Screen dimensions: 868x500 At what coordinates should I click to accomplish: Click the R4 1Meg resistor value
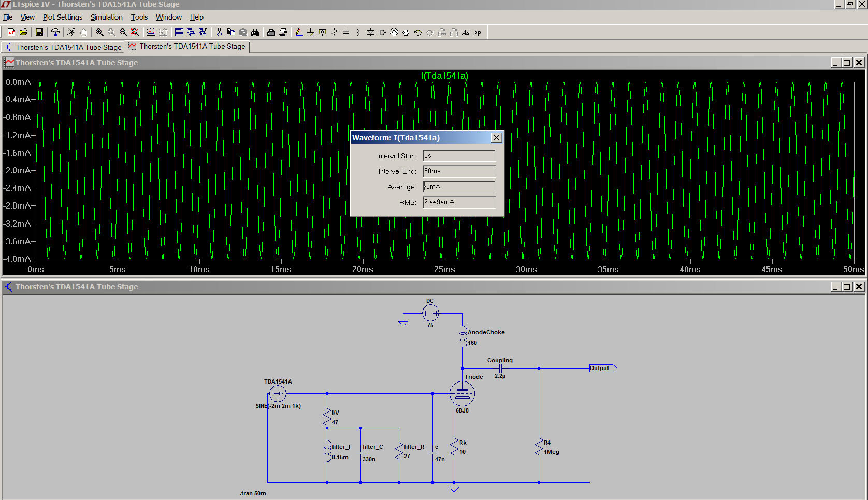click(x=552, y=452)
